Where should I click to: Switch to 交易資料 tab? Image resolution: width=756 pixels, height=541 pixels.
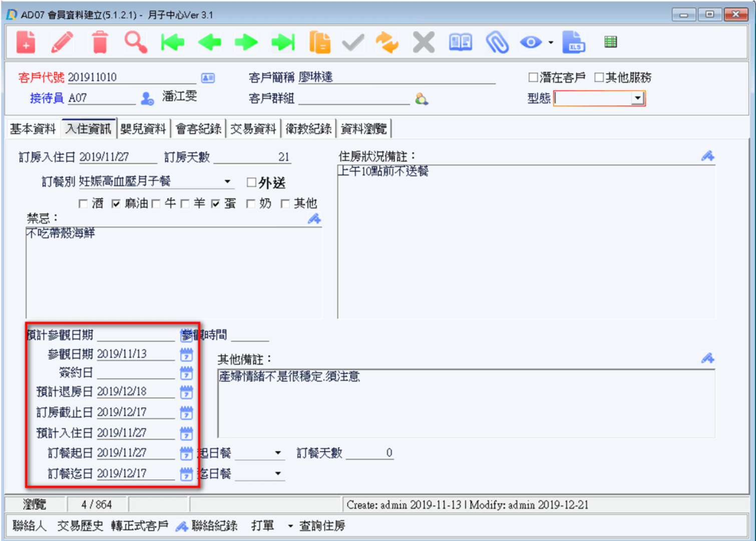tap(253, 129)
